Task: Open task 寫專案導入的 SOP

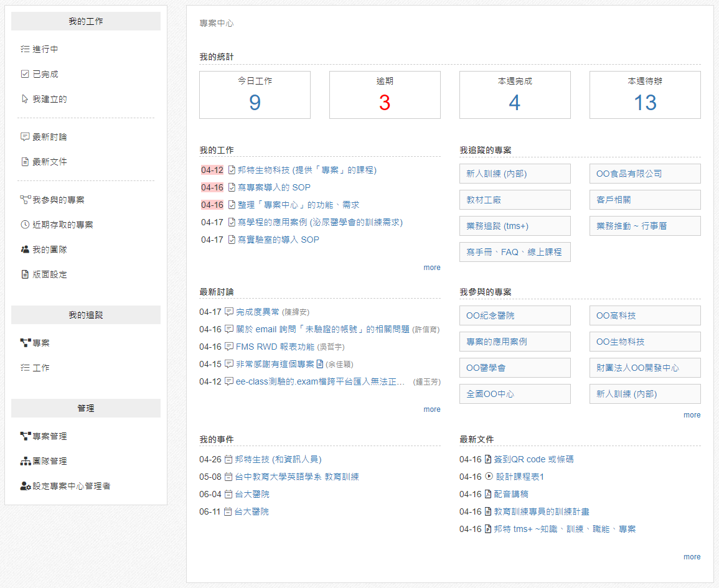Action: (x=274, y=187)
